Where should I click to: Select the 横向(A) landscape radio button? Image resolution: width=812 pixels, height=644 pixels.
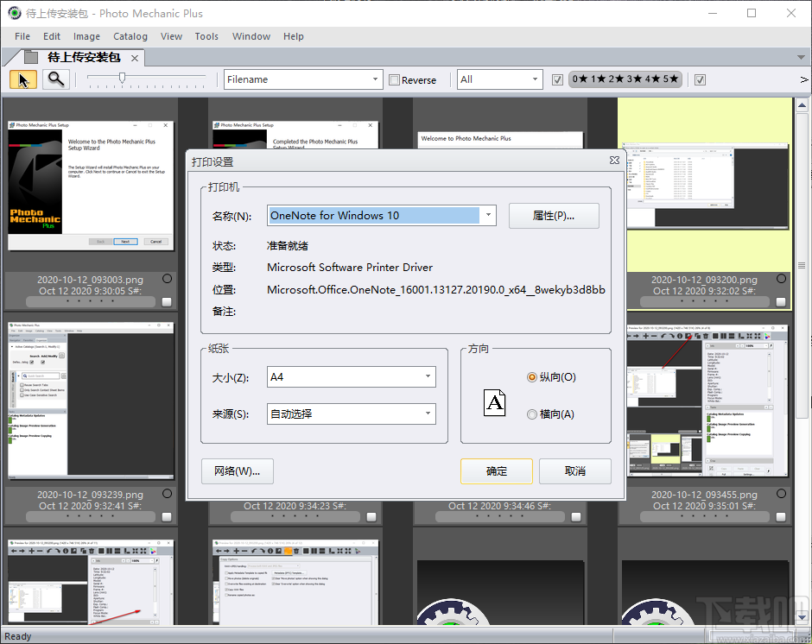(531, 414)
